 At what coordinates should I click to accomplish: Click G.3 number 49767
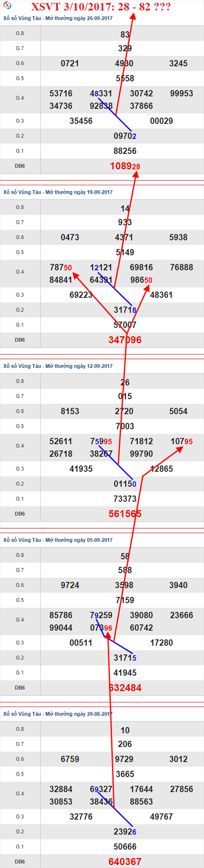161,816
